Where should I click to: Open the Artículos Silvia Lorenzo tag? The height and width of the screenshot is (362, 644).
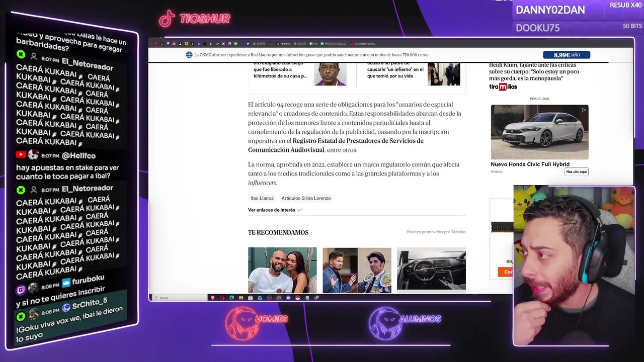pos(306,198)
